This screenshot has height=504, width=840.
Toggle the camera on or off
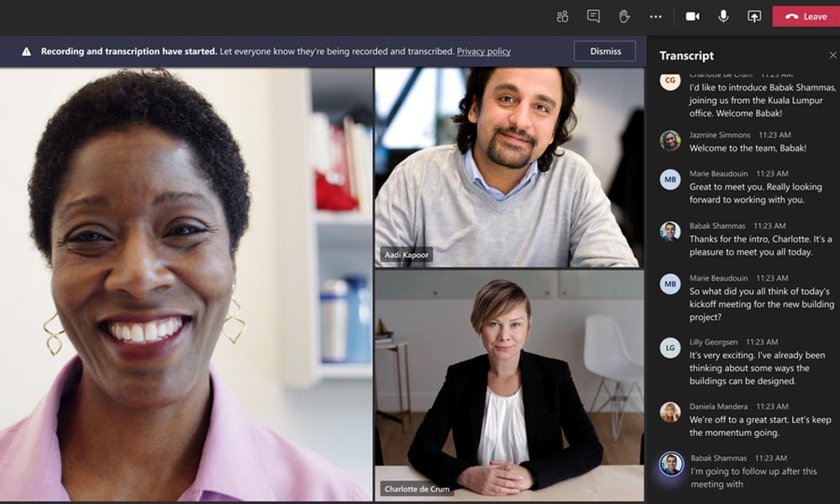692,16
